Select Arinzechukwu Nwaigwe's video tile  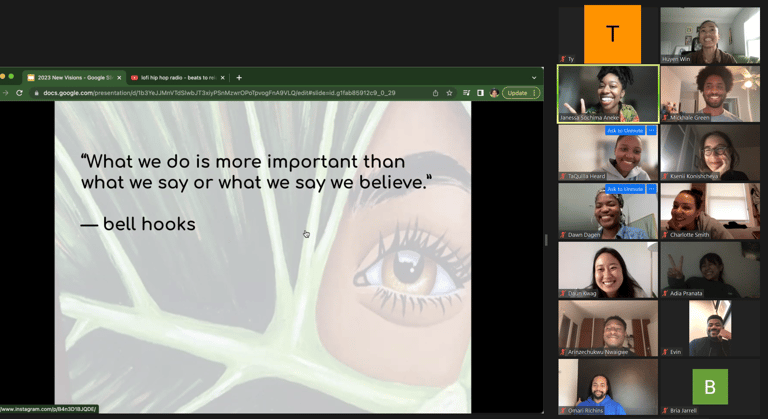pyautogui.click(x=608, y=328)
